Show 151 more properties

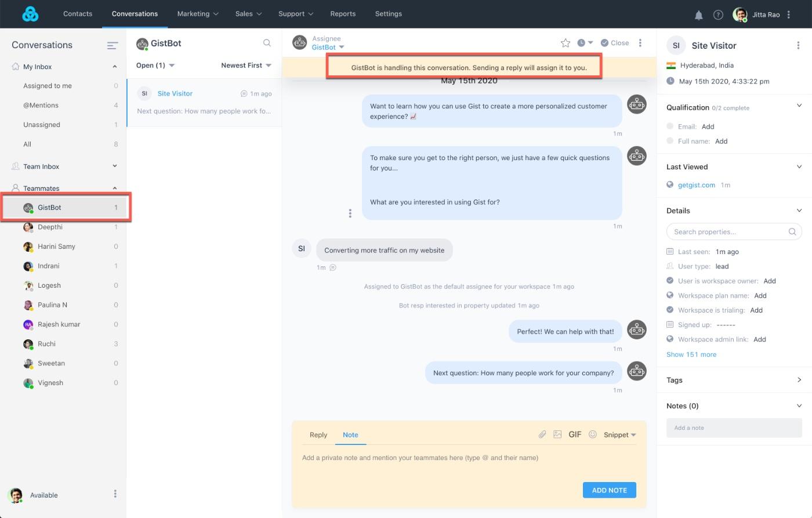tap(691, 354)
